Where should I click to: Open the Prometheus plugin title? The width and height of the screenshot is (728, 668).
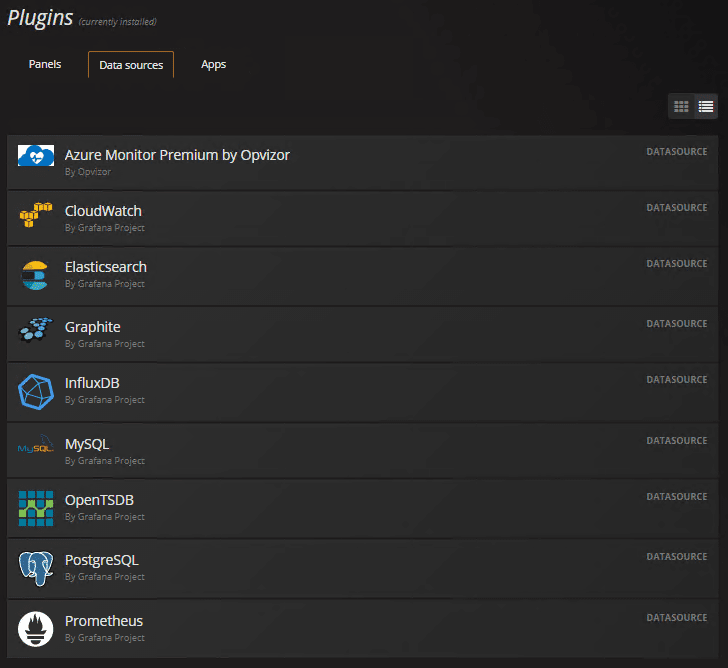[x=104, y=621]
